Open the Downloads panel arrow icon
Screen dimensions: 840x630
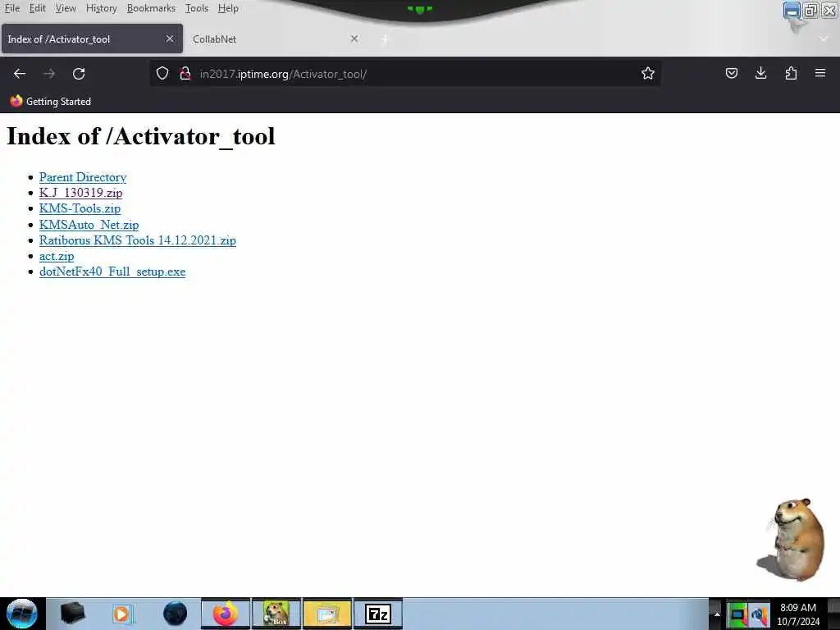pos(760,73)
